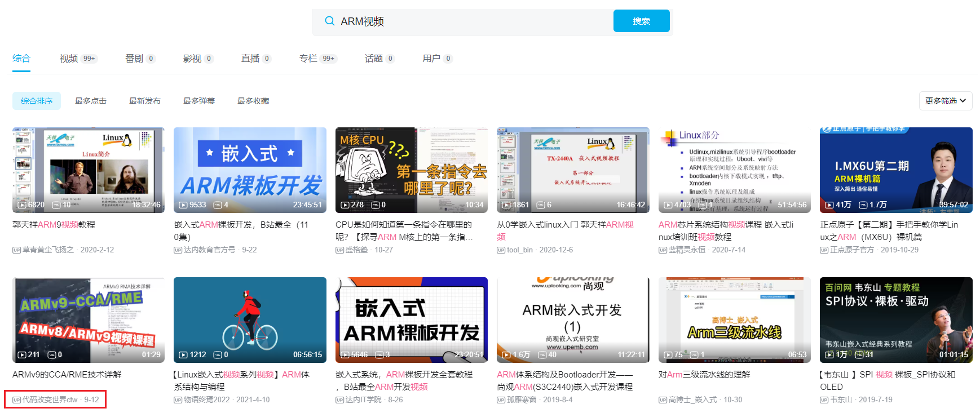Open title 从0学嵌入式linux入门 郭天祥ARM视频
Image resolution: width=980 pixels, height=413 pixels.
(x=565, y=230)
